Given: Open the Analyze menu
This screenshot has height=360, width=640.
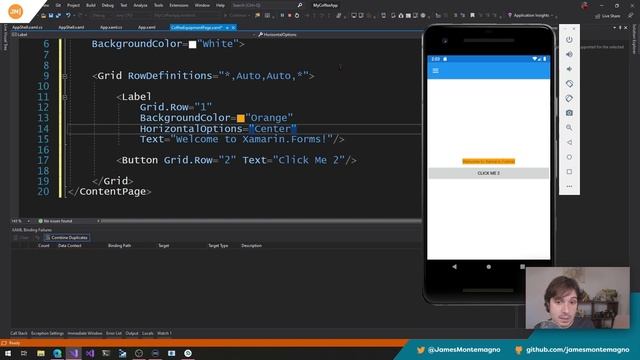Looking at the screenshot, I should [x=140, y=5].
